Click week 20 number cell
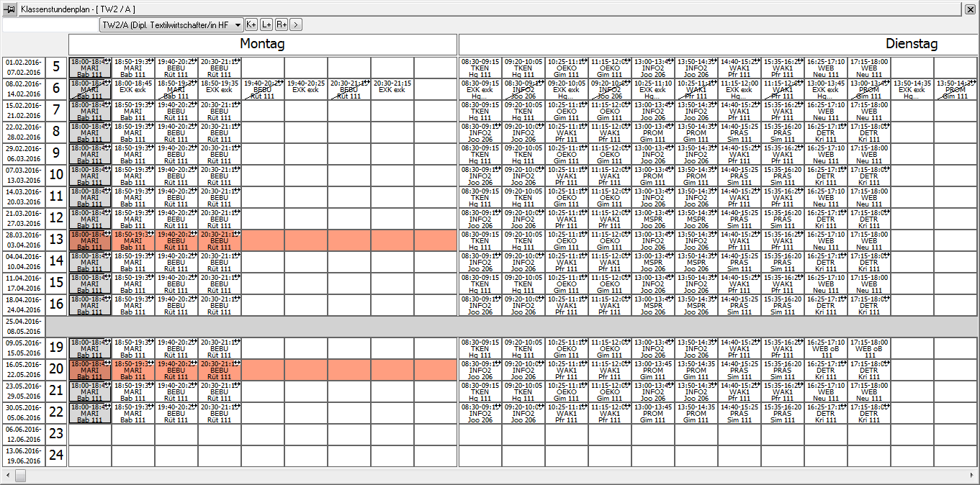 tap(56, 370)
